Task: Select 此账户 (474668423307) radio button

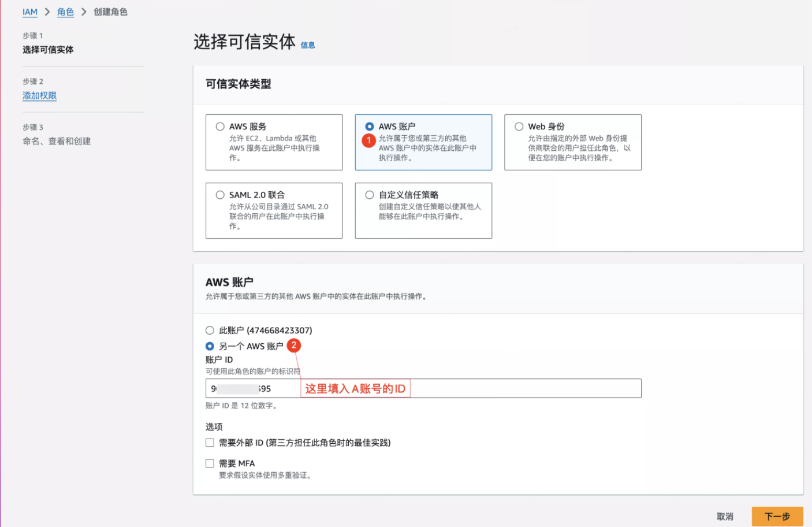Action: (210, 331)
